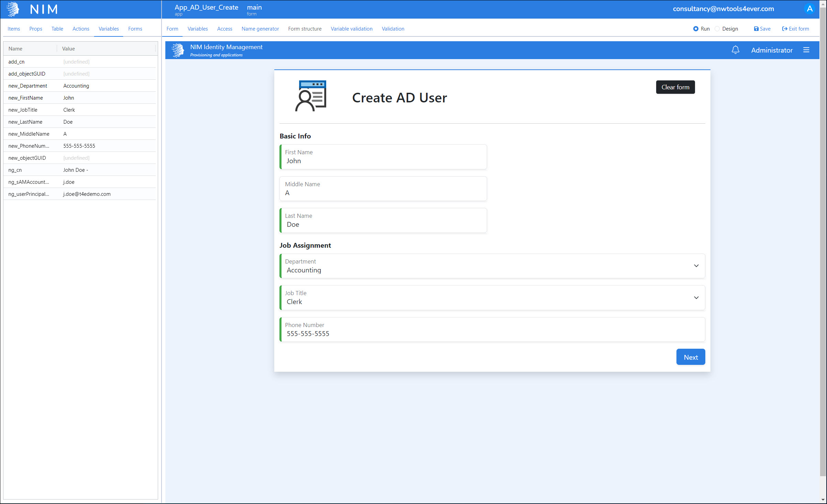
Task: Click the Create AD User card icon
Action: (x=311, y=96)
